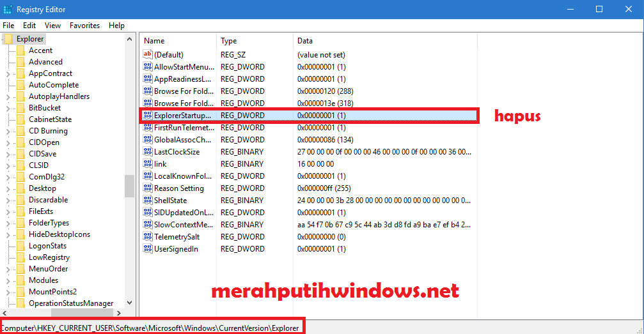The width and height of the screenshot is (644, 334).
Task: Click the UserSignedIn value icon
Action: click(x=148, y=248)
